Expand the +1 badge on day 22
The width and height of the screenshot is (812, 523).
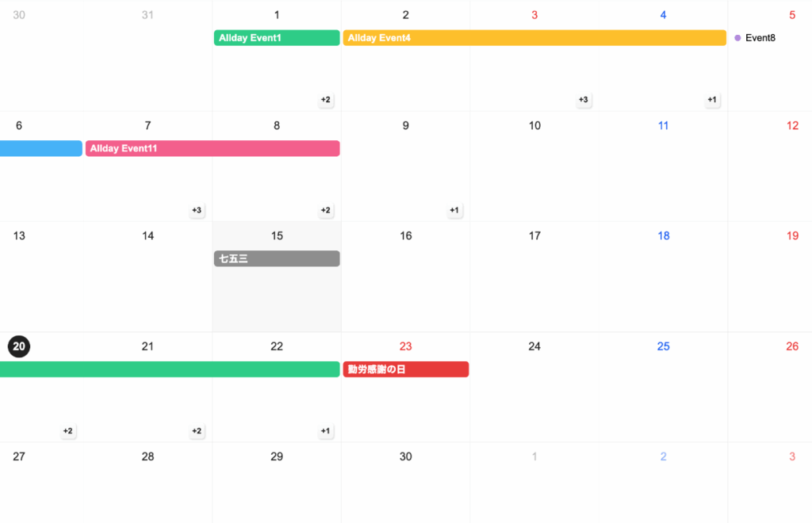(325, 431)
